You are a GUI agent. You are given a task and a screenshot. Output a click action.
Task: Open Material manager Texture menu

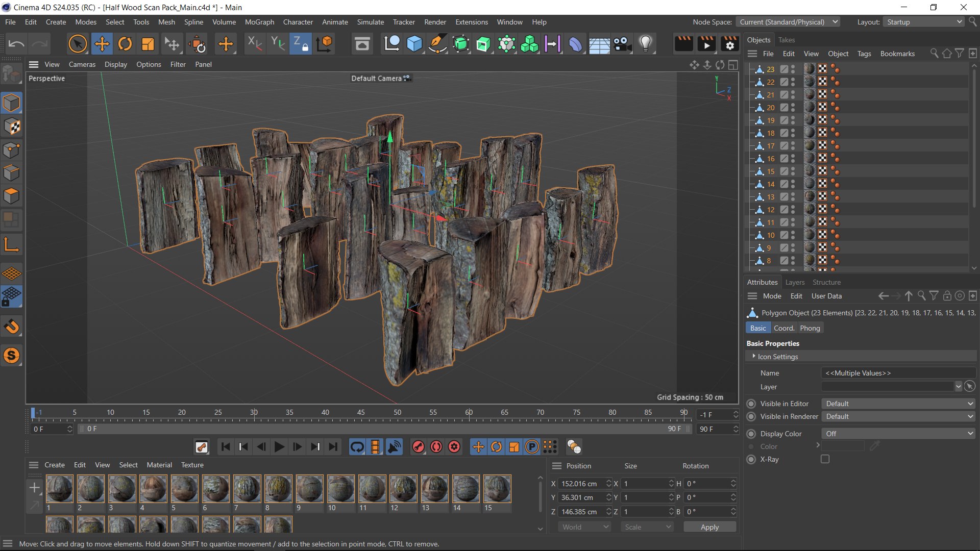coord(192,465)
